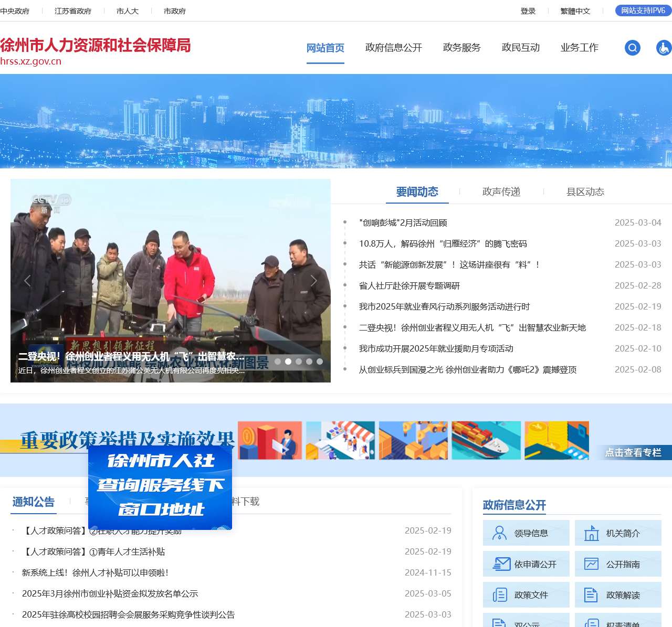
Task: Open 政府信息公开 navigation menu
Action: (394, 48)
